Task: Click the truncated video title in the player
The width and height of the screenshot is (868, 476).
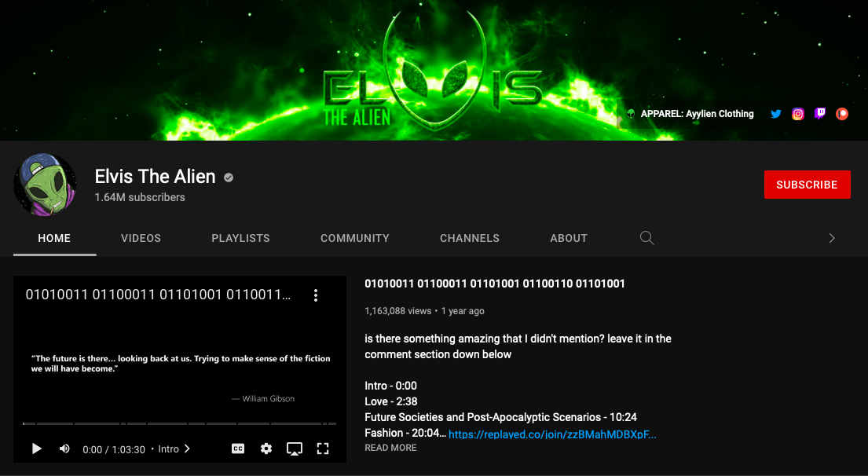Action: tap(158, 295)
